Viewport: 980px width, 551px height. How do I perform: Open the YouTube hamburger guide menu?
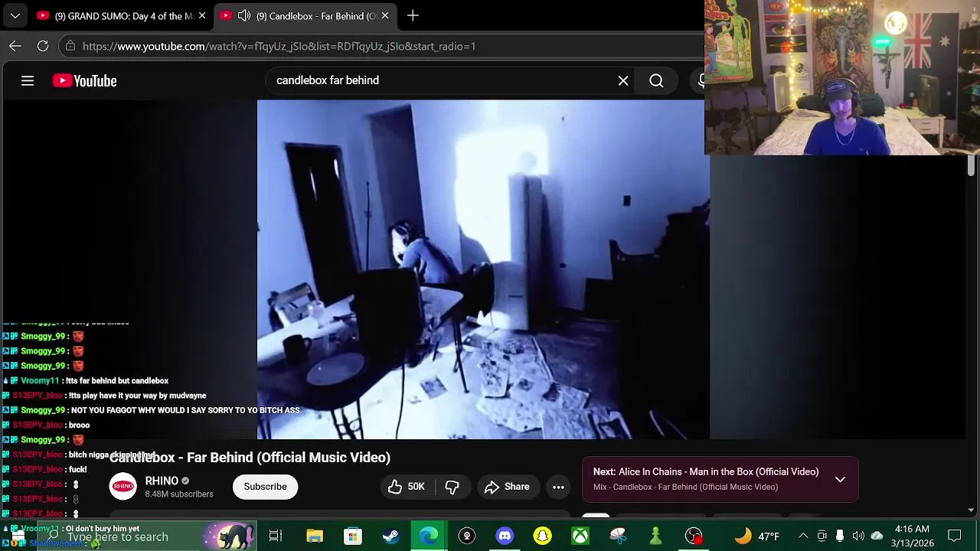click(28, 80)
